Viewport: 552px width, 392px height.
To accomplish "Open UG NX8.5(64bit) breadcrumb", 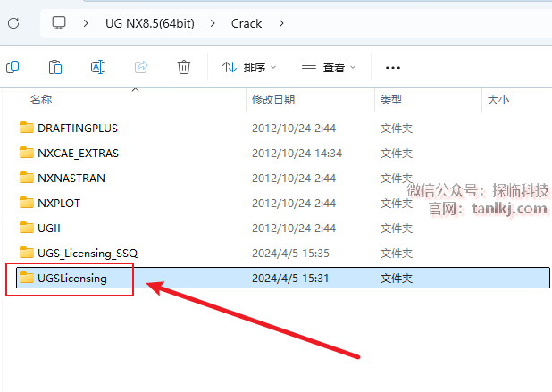I will pos(150,23).
